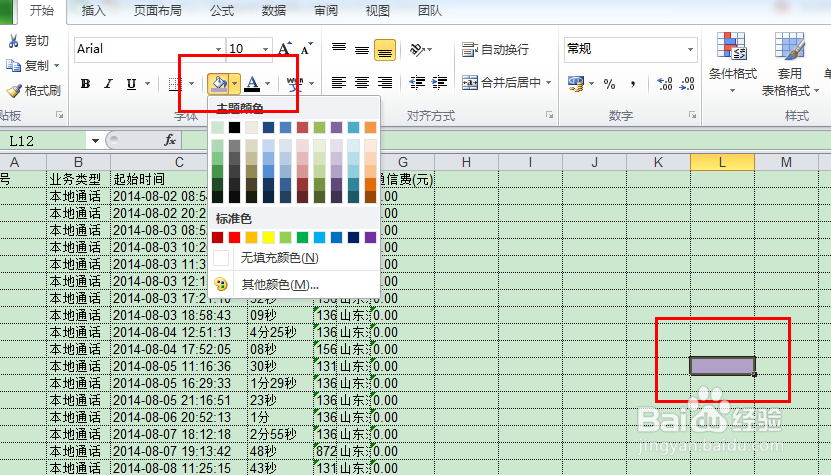Open the Name Box dropdown arrow

pos(95,140)
